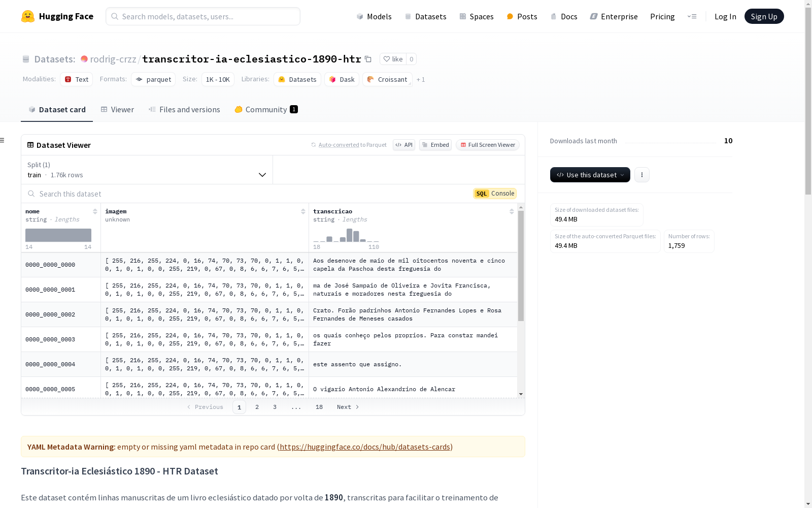Expand the train split dropdown
The width and height of the screenshot is (812, 508).
147,170
